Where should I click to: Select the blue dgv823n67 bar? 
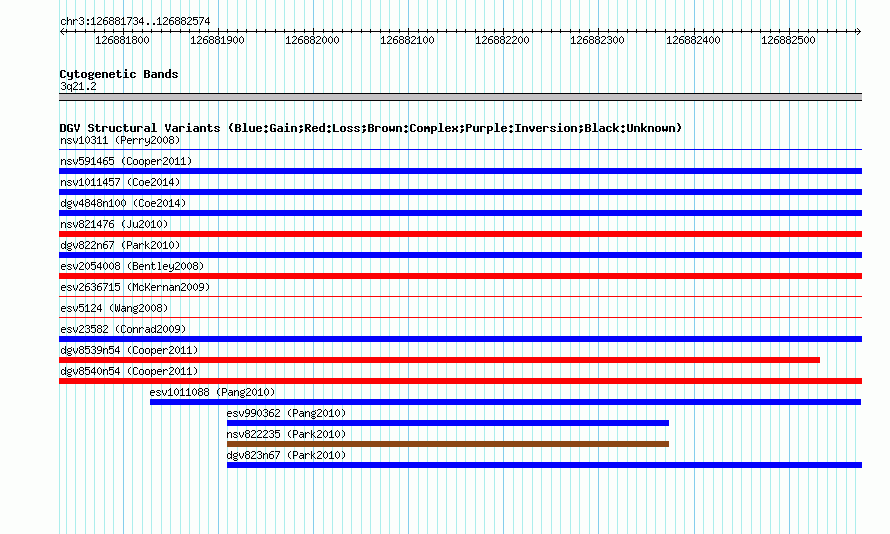544,465
